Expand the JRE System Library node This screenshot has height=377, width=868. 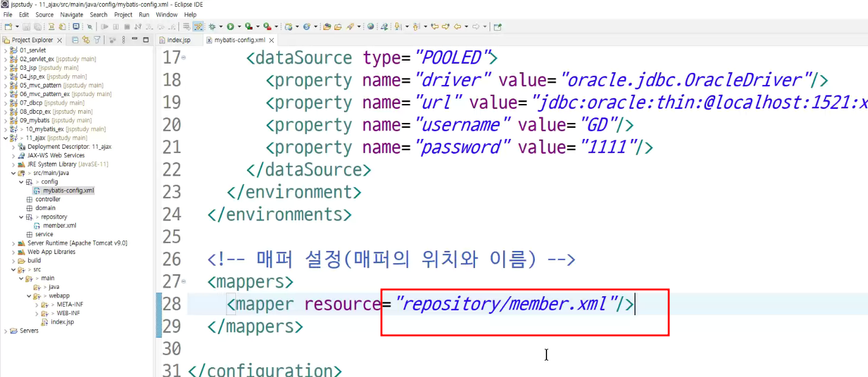pos(13,164)
